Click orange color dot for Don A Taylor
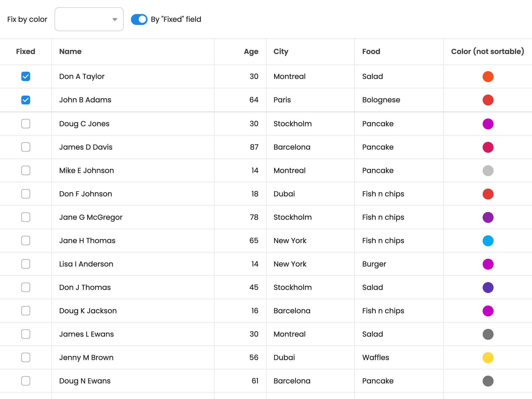The height and width of the screenshot is (399, 532). [x=488, y=77]
